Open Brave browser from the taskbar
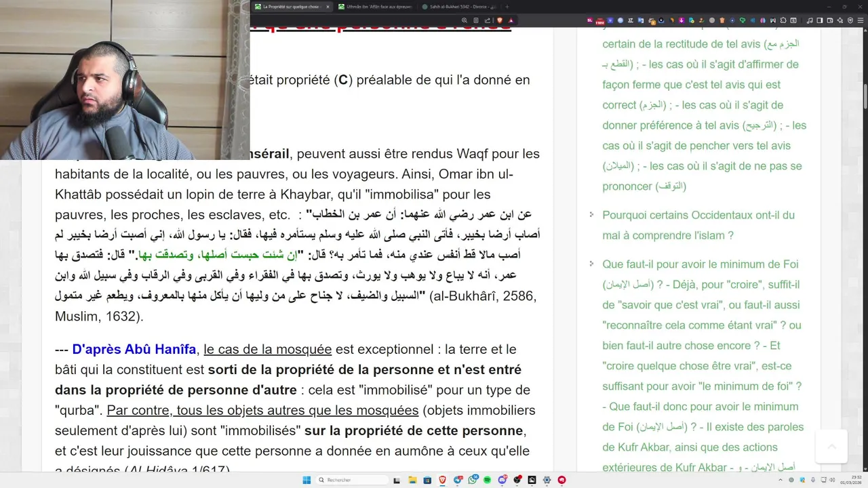The height and width of the screenshot is (488, 868). coord(442,480)
